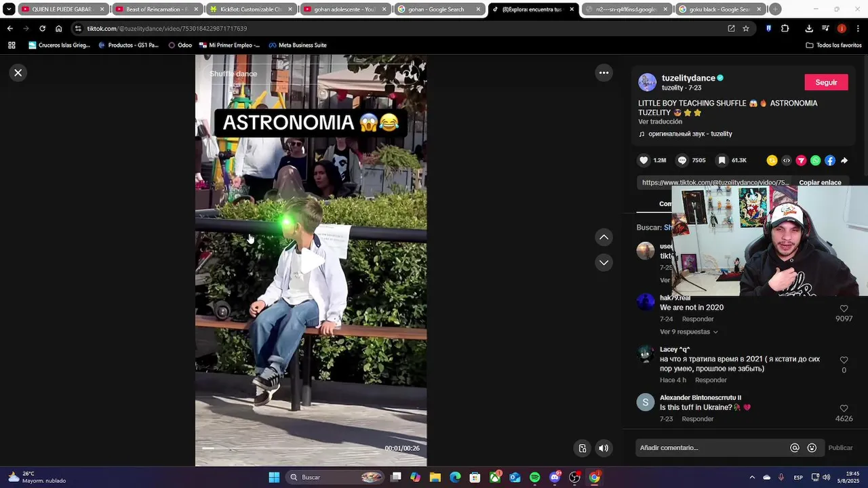Close the TikTok video viewer with the X
Image resolution: width=868 pixels, height=488 pixels.
(18, 73)
